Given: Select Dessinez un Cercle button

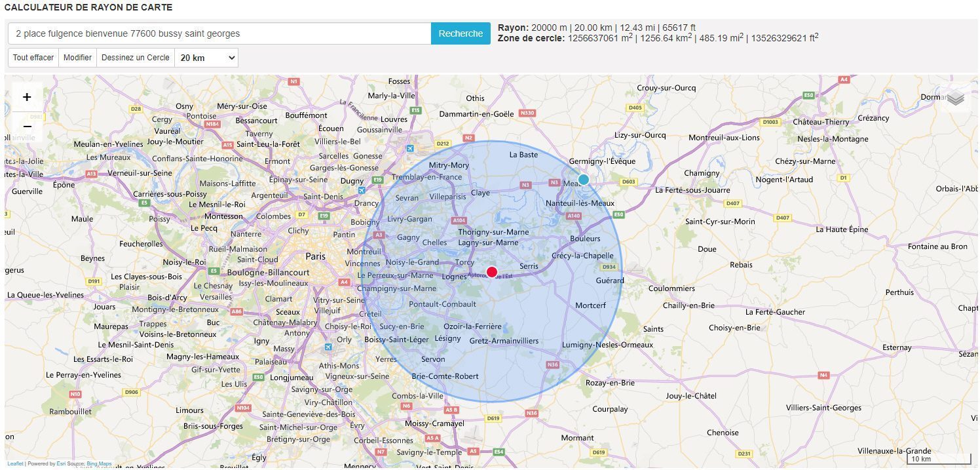Looking at the screenshot, I should (x=135, y=58).
